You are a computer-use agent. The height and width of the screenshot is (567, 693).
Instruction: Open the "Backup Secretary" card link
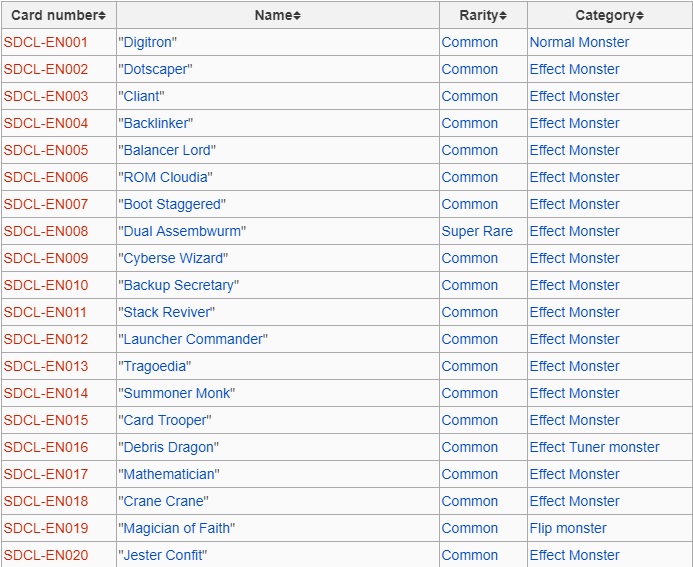pyautogui.click(x=179, y=285)
